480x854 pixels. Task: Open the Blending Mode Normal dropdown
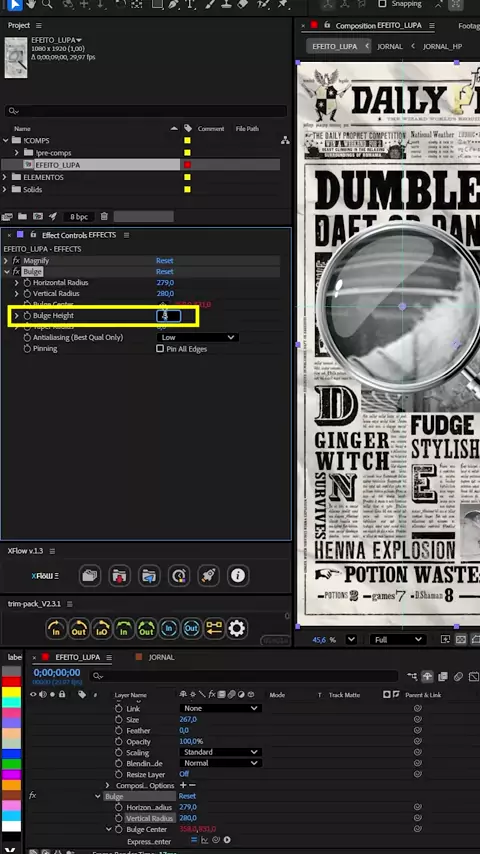coord(221,763)
